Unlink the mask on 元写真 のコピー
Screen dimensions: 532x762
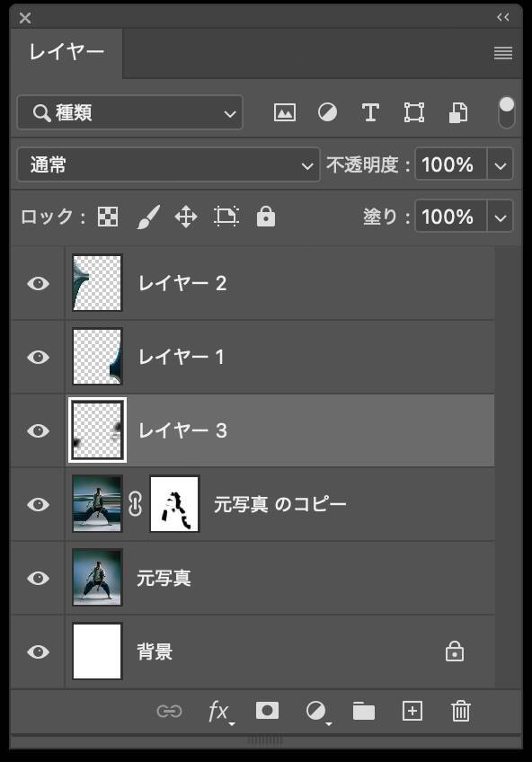click(135, 504)
